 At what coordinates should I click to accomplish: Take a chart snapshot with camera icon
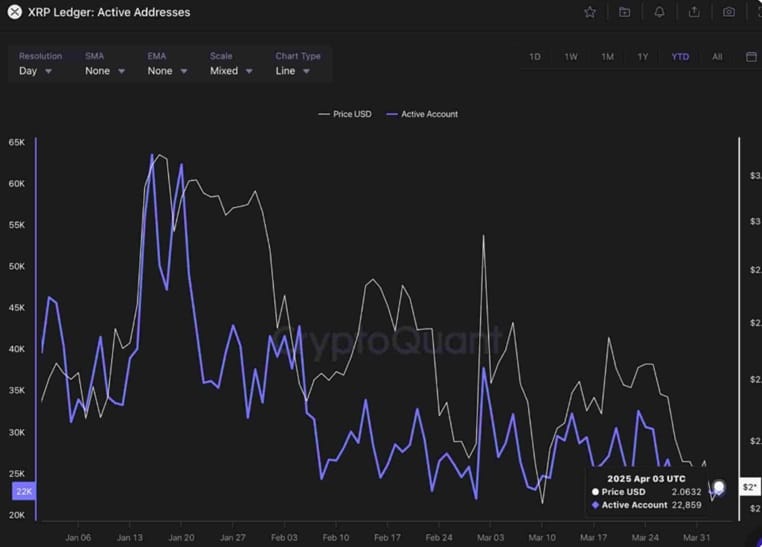pyautogui.click(x=728, y=12)
